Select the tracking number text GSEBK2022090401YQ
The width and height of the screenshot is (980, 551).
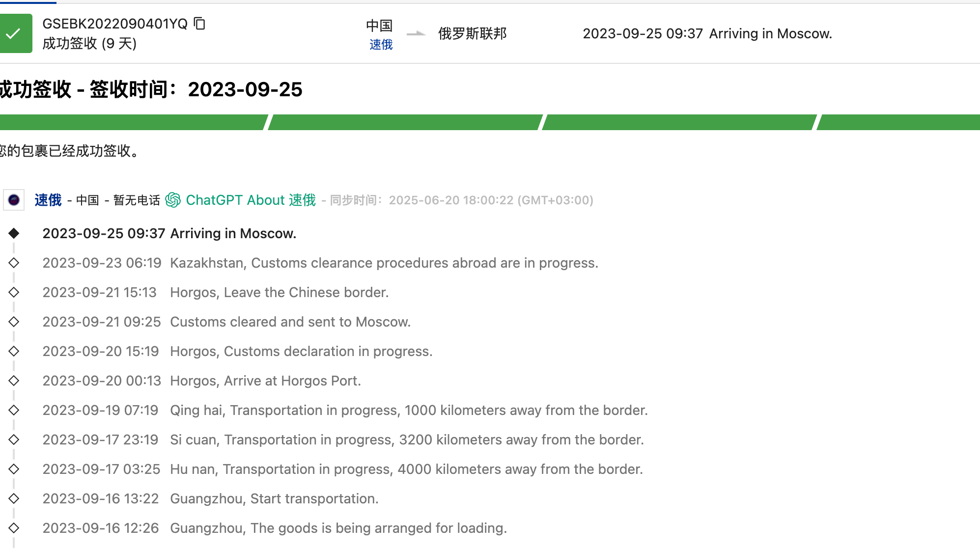click(x=115, y=24)
